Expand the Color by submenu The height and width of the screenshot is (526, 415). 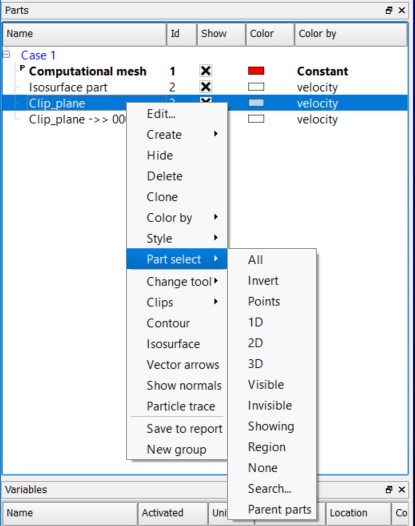[x=177, y=217]
